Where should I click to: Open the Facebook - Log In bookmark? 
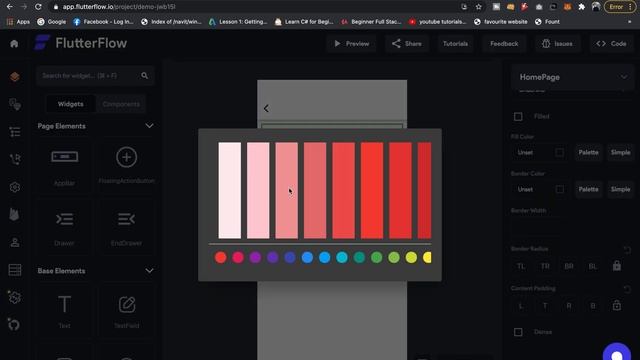pos(103,22)
